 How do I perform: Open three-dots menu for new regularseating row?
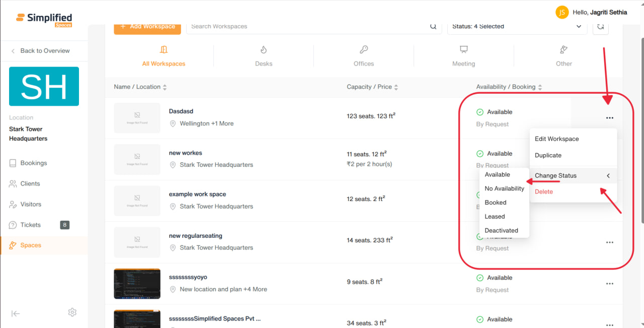[x=610, y=242]
